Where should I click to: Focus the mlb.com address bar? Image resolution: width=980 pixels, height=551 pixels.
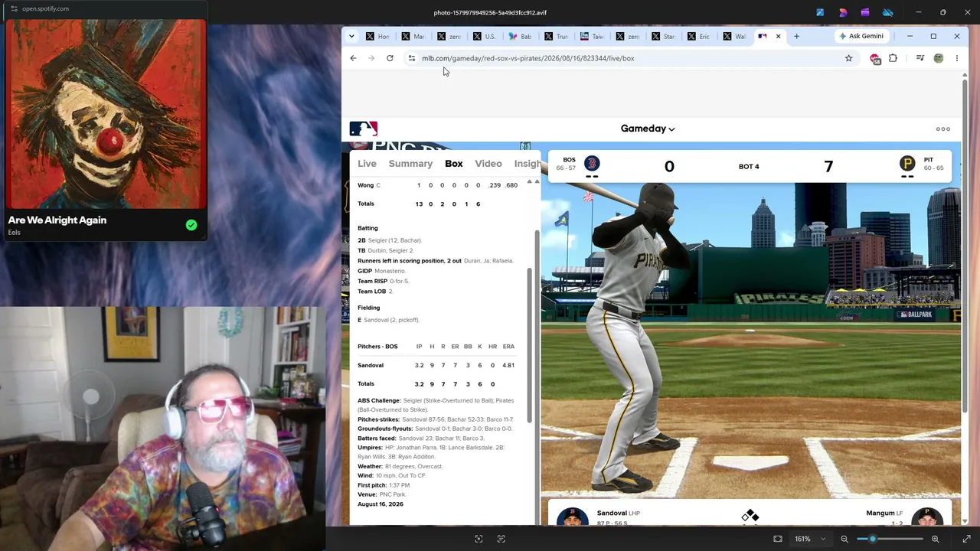pos(629,58)
